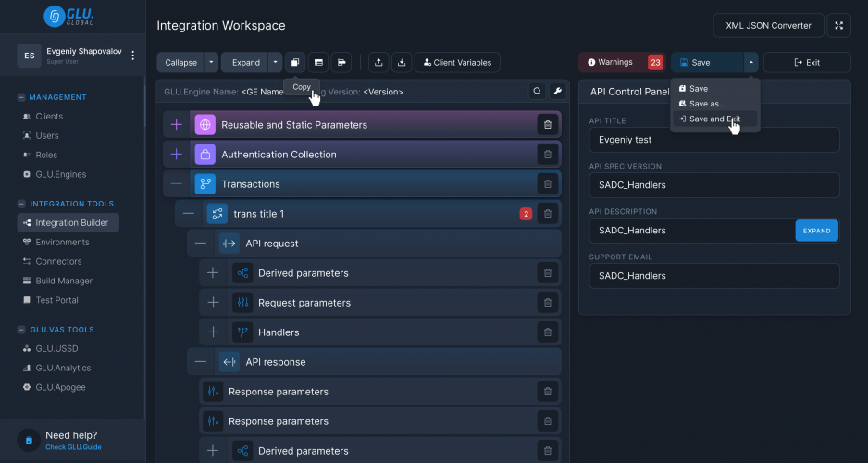
Task: Delete the Request parameters row
Action: pyautogui.click(x=548, y=303)
